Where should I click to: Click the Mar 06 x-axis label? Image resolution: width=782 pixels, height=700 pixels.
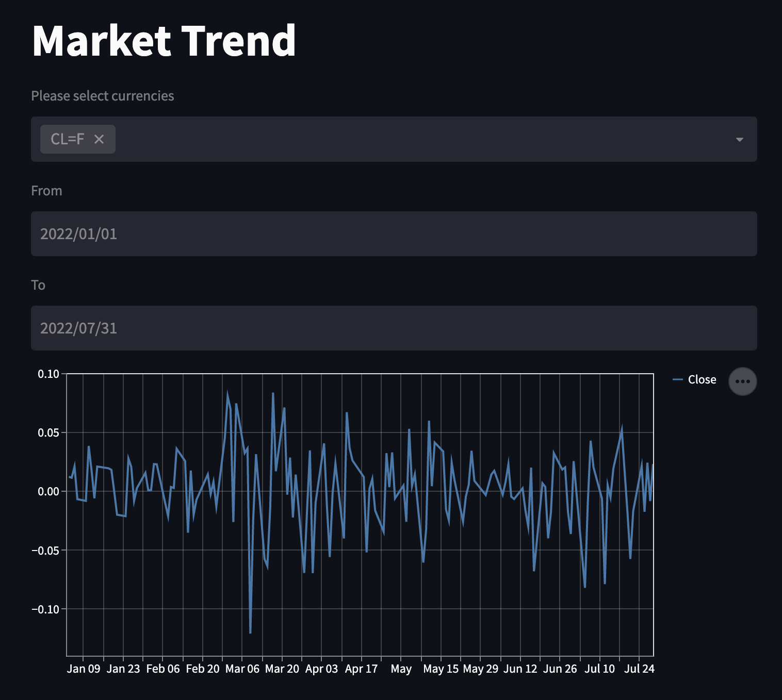242,669
